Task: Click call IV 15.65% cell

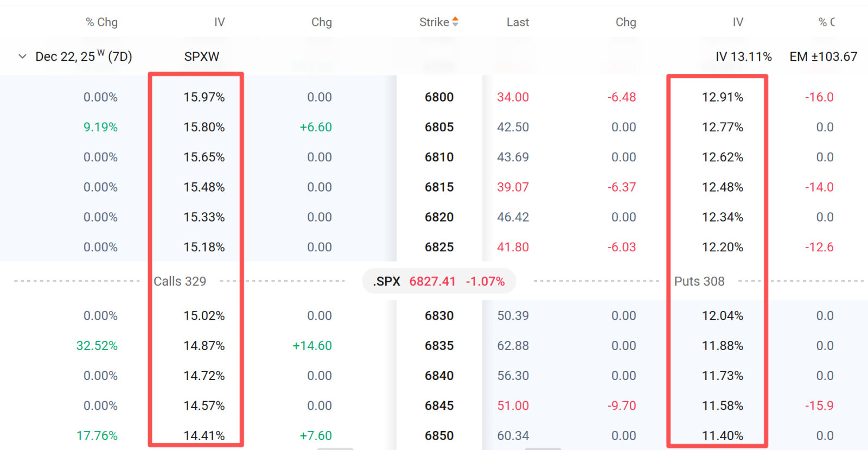Action: [204, 157]
